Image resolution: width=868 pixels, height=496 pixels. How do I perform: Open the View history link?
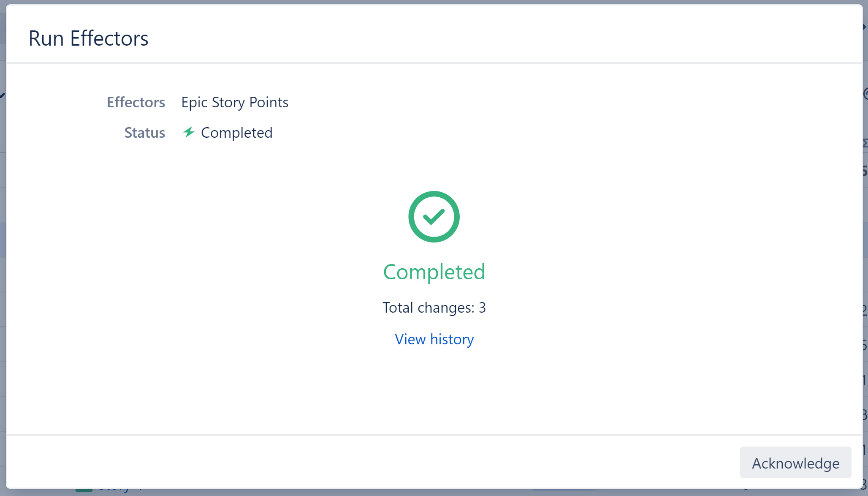click(x=434, y=339)
